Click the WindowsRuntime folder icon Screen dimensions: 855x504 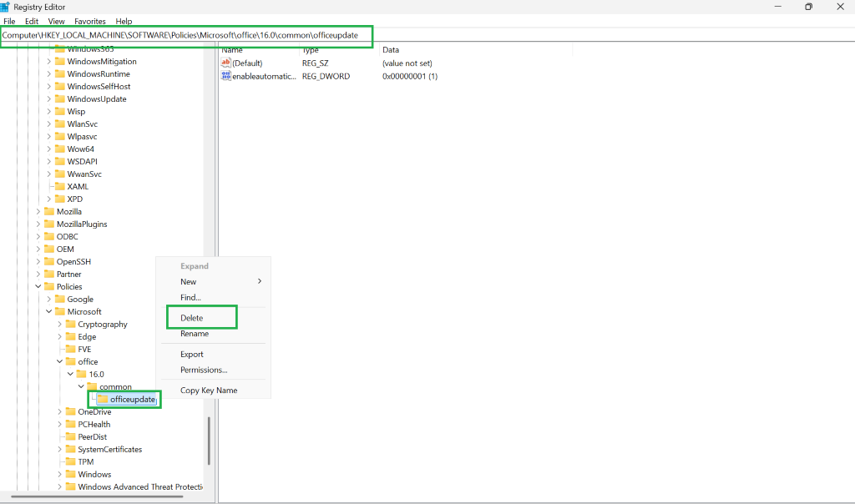(60, 74)
